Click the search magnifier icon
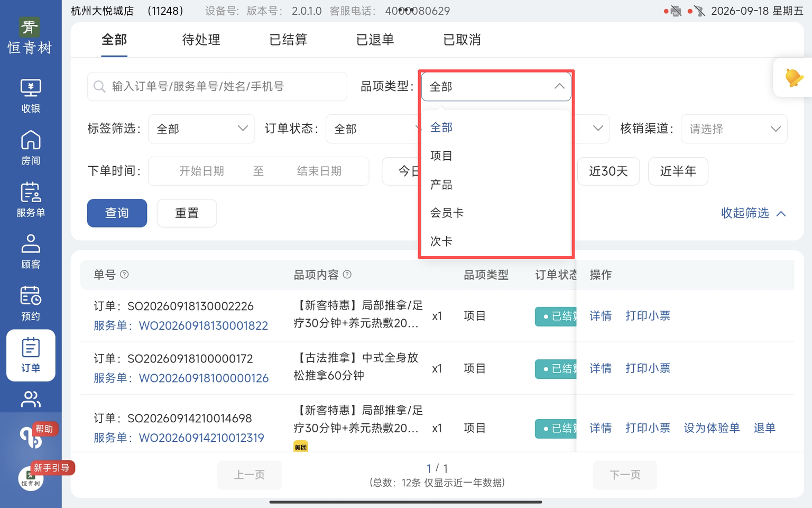Viewport: 812px width, 508px height. (99, 86)
